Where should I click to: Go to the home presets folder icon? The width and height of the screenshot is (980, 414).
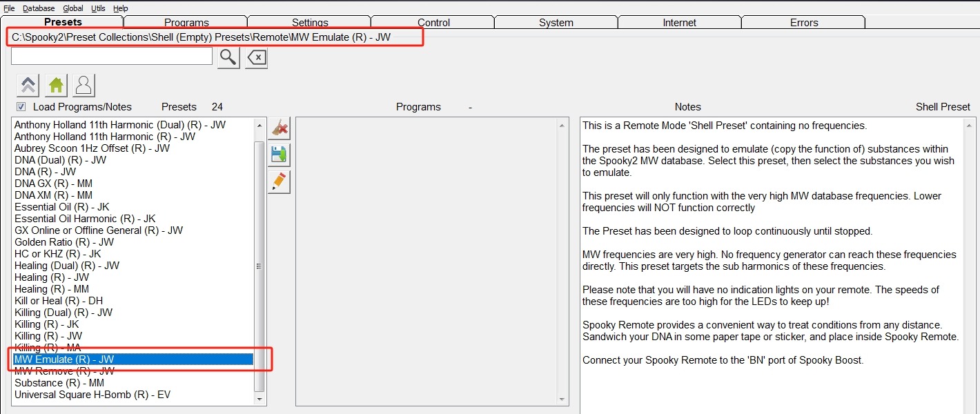[x=56, y=86]
